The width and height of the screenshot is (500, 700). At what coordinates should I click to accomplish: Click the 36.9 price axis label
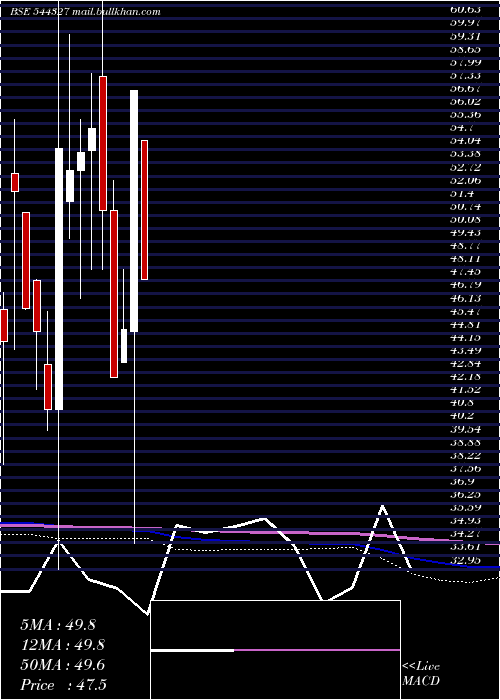tap(462, 481)
